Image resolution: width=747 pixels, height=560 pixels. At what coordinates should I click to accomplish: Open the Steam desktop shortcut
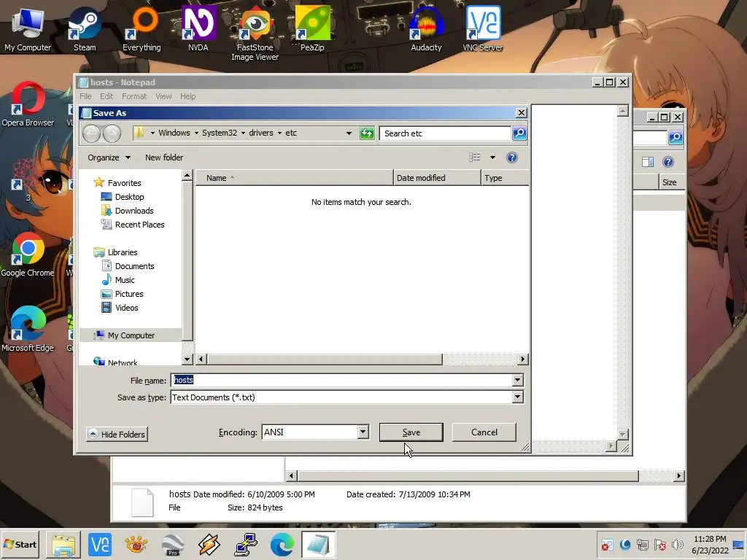click(x=85, y=29)
